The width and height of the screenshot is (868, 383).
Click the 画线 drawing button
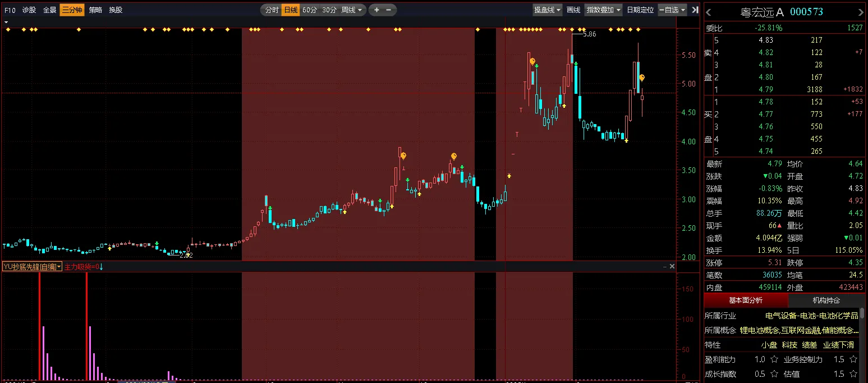pos(573,10)
